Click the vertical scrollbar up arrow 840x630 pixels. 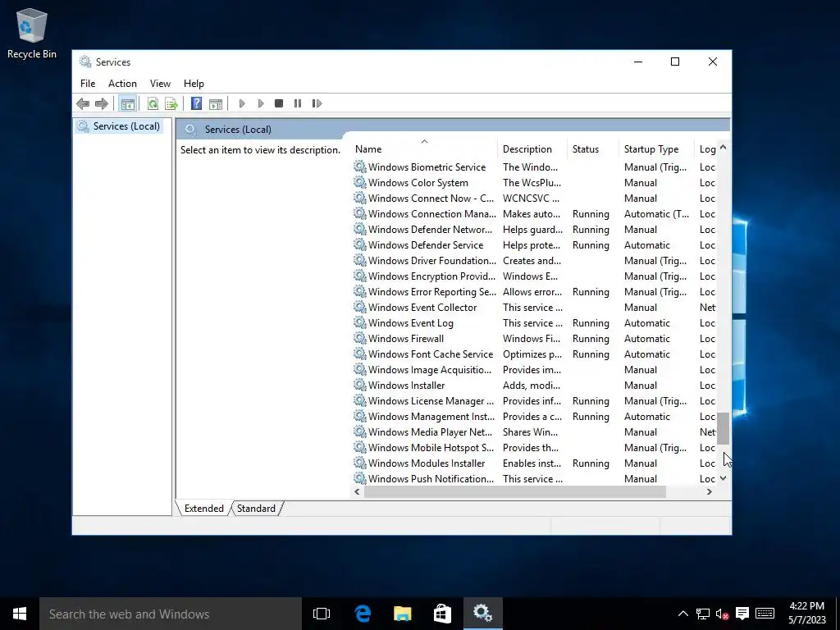(x=724, y=148)
